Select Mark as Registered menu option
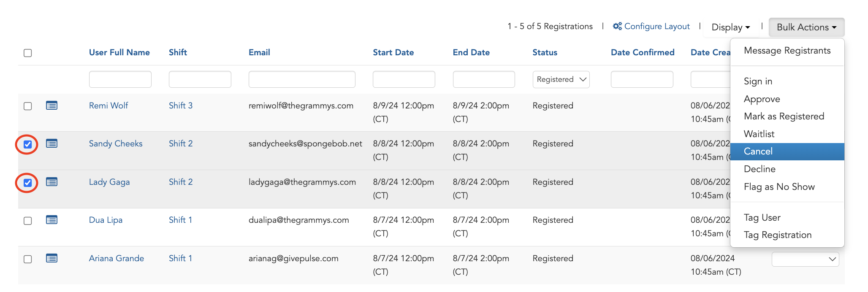Image resolution: width=868 pixels, height=292 pixels. (x=787, y=116)
